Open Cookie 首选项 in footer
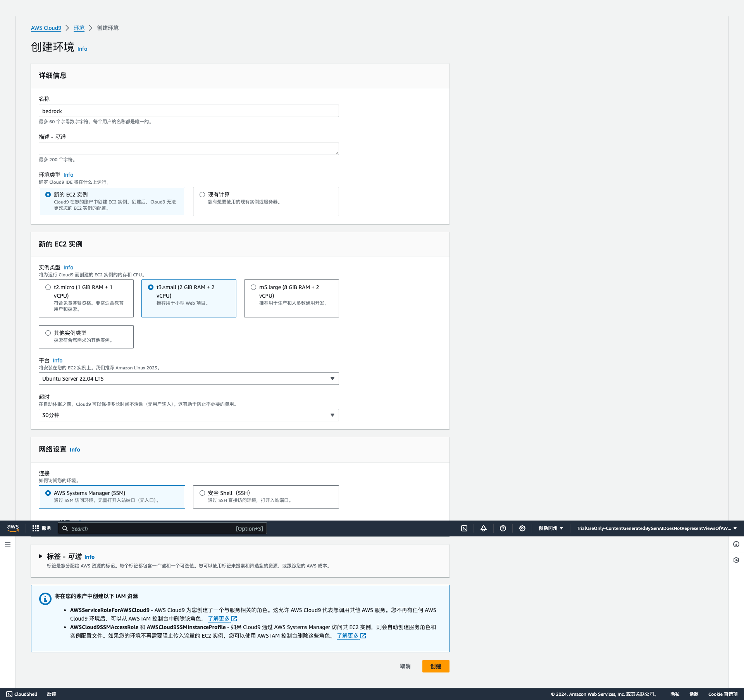 (723, 694)
